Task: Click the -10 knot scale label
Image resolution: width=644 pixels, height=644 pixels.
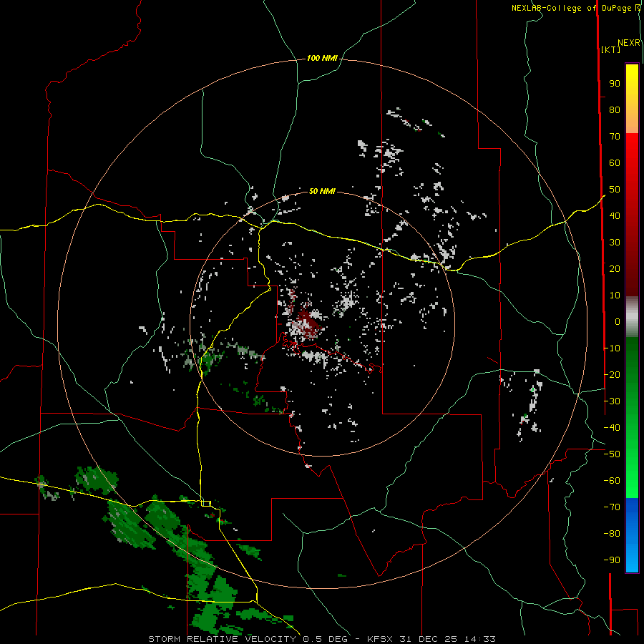Action: [x=612, y=348]
